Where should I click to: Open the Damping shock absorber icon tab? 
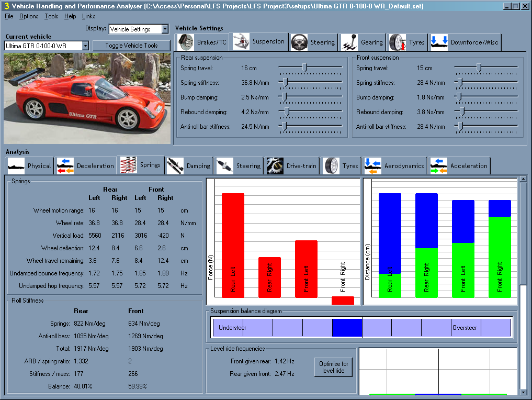pos(175,165)
